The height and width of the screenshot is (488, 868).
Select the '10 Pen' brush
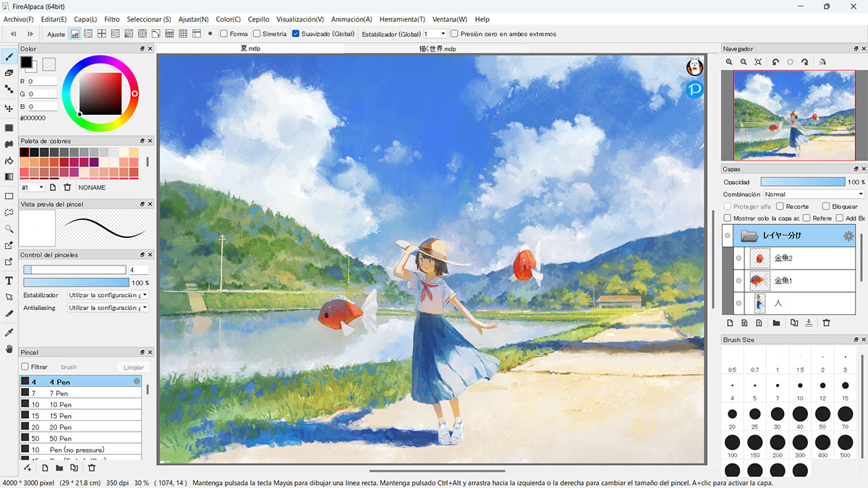pyautogui.click(x=80, y=405)
